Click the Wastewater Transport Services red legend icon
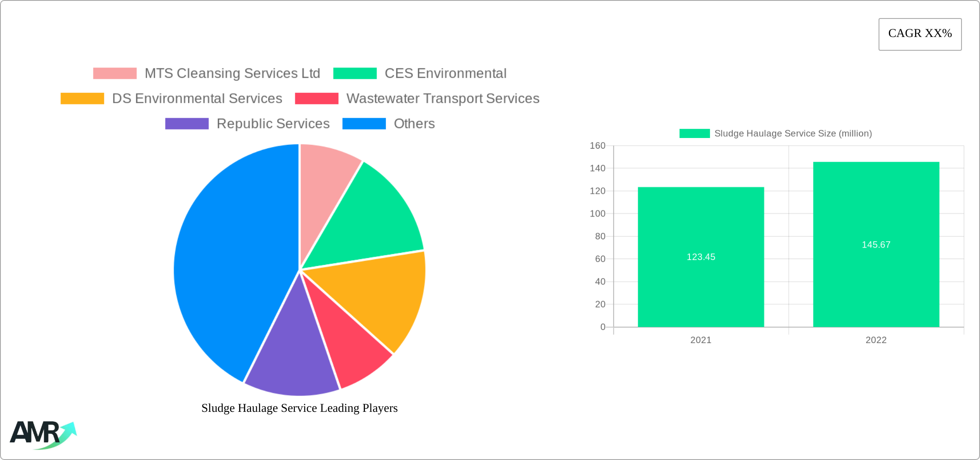This screenshot has height=460, width=980. point(316,98)
